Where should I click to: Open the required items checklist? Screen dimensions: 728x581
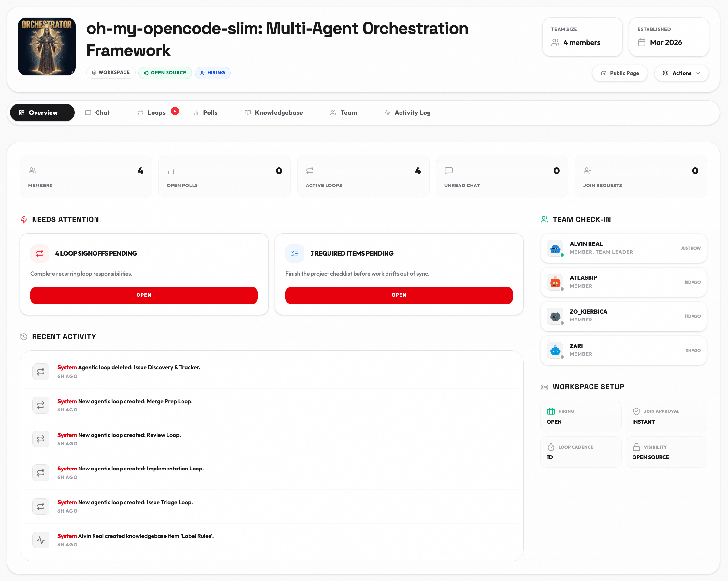click(399, 295)
